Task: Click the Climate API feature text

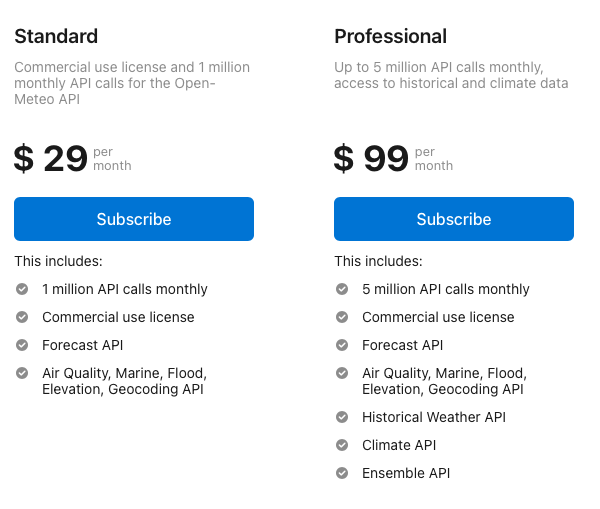Action: pos(399,445)
